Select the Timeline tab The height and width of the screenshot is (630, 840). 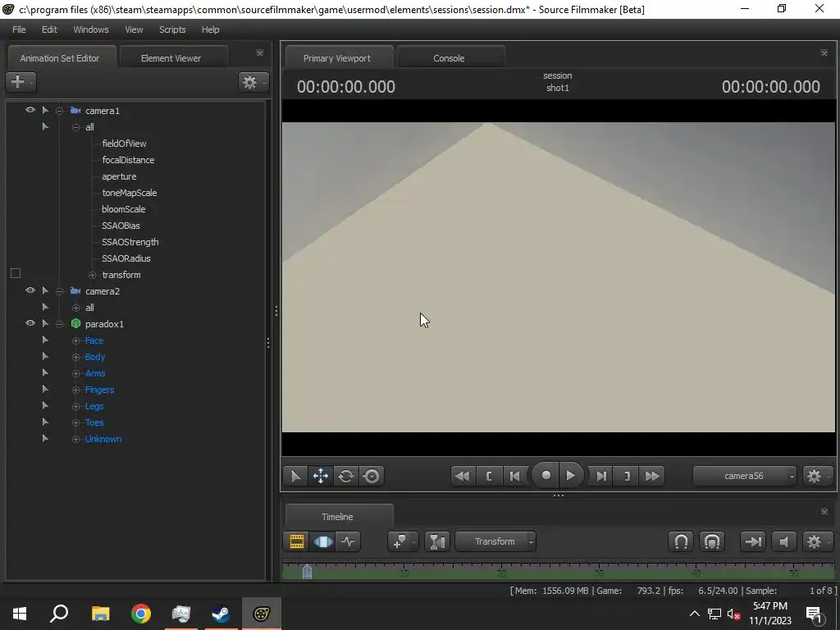pos(339,517)
